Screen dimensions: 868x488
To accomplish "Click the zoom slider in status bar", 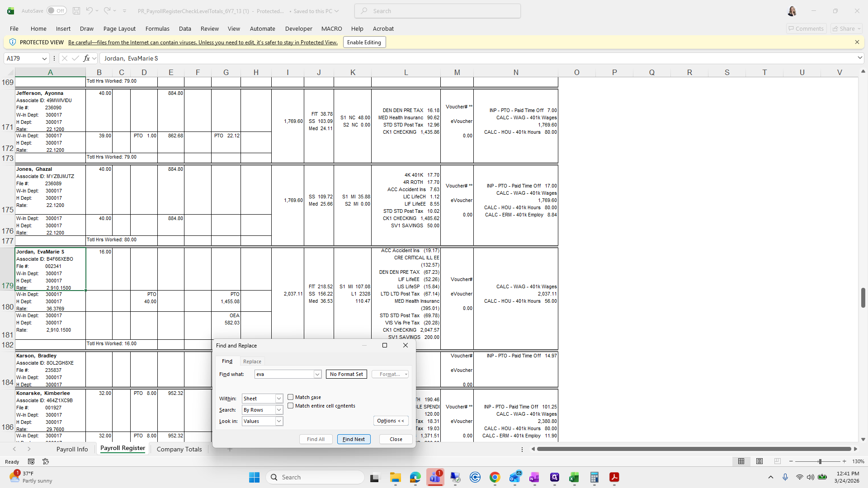I will tap(820, 461).
